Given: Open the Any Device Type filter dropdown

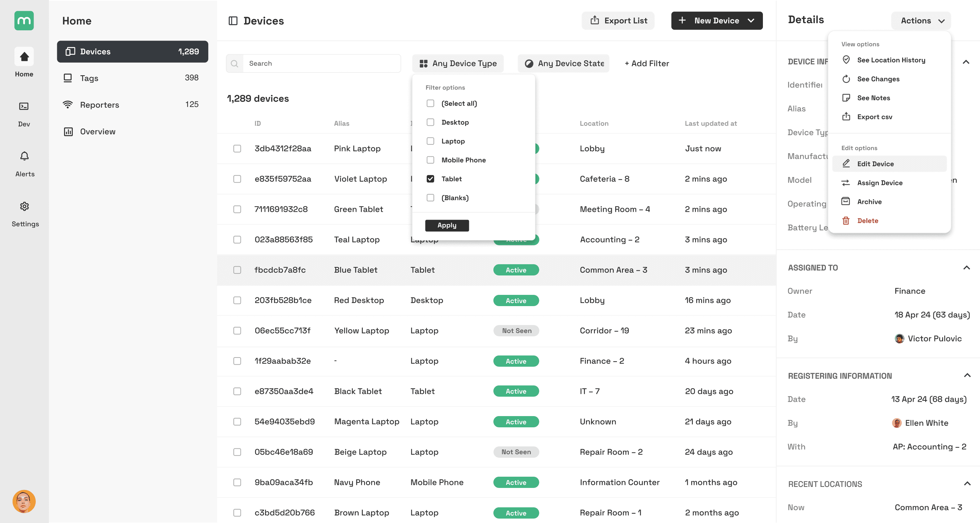Looking at the screenshot, I should point(458,64).
